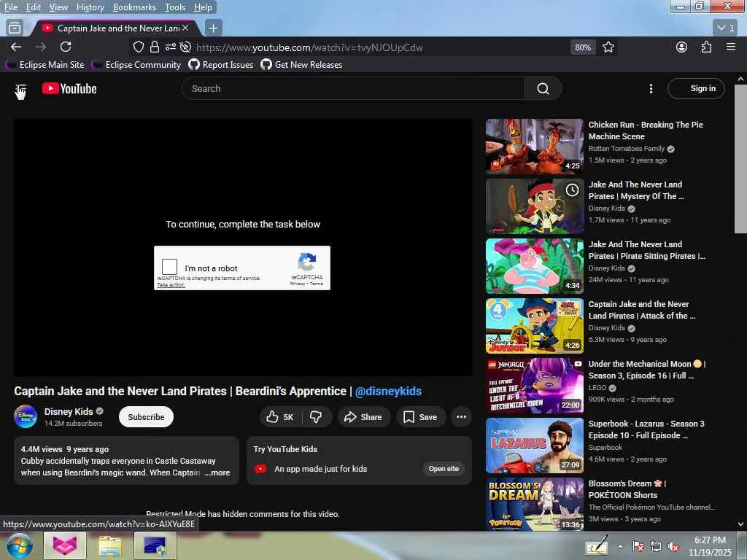747x560 pixels.
Task: Click the YouTube search input field
Action: click(x=353, y=88)
